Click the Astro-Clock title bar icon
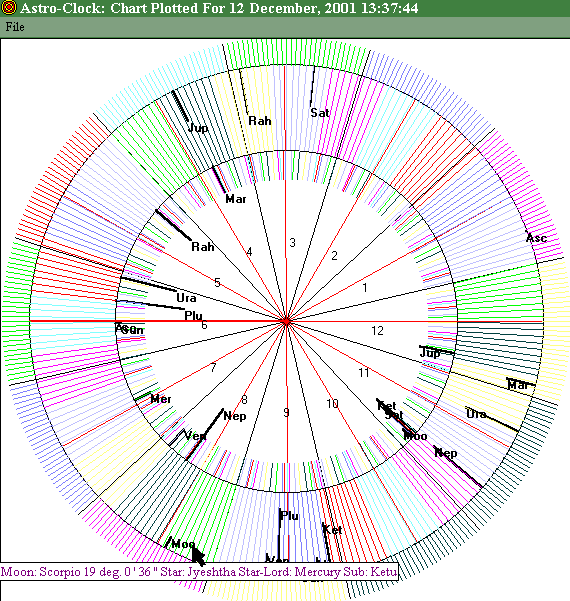 click(8, 7)
